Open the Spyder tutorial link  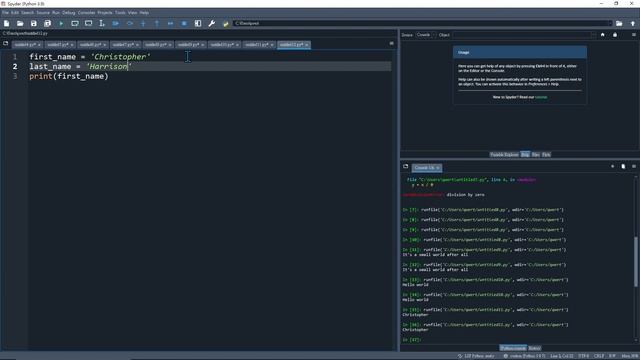tap(541, 97)
